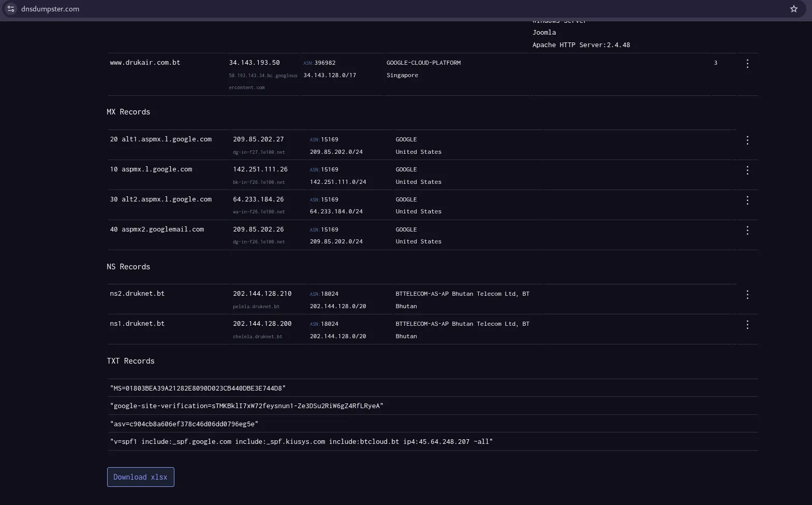Select MX record 40 aspmx2.googlemail.com

(157, 229)
